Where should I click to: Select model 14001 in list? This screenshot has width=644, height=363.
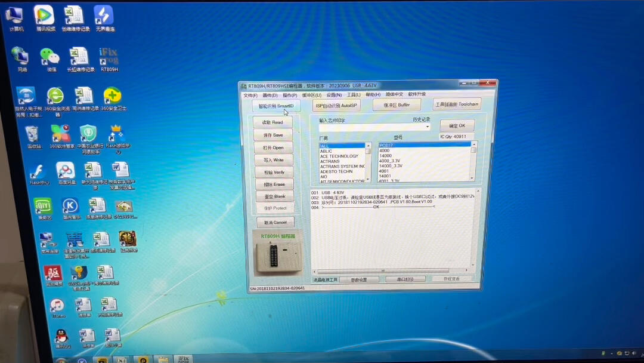click(x=425, y=176)
